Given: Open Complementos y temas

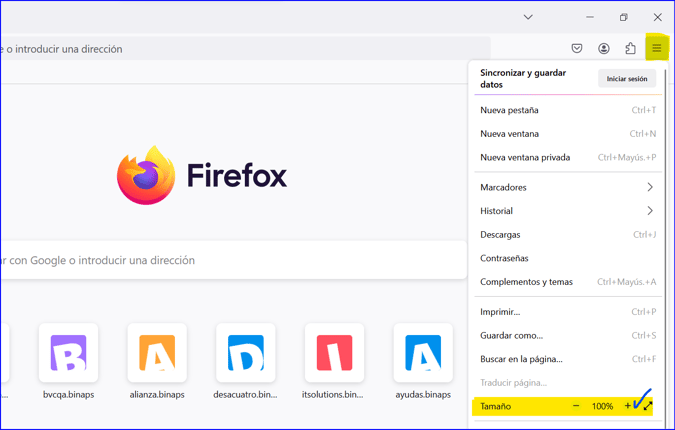Looking at the screenshot, I should coord(568,282).
